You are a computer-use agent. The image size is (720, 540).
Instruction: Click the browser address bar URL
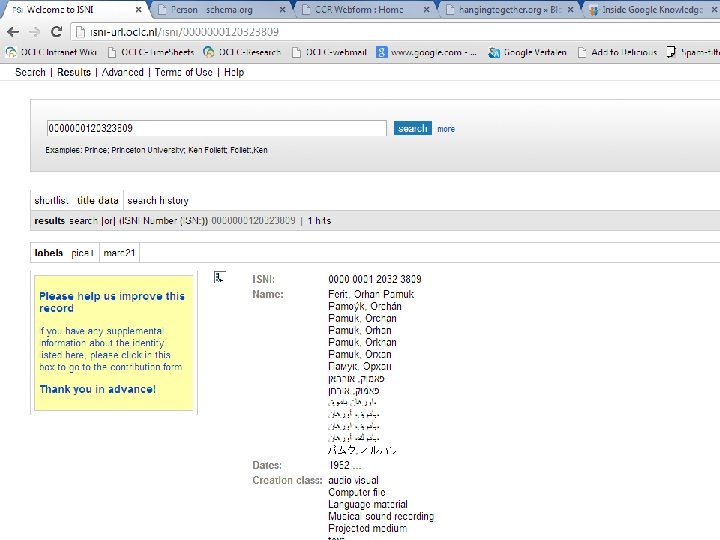pyautogui.click(x=184, y=32)
